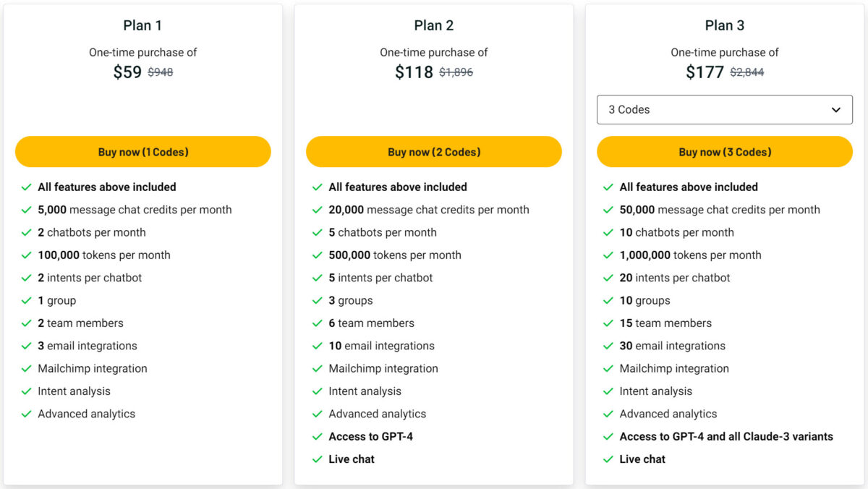Click the checkmark next to 500,000 tokens per month
868x489 pixels.
tap(318, 255)
